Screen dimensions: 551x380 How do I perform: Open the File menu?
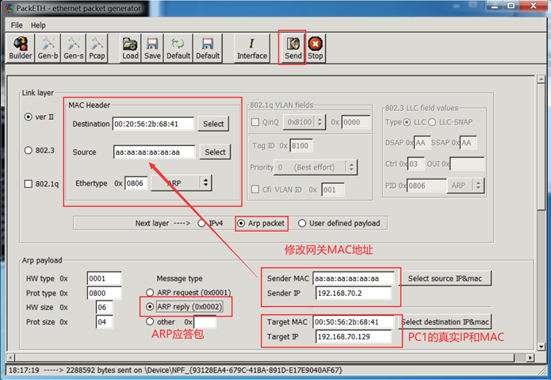pyautogui.click(x=17, y=25)
